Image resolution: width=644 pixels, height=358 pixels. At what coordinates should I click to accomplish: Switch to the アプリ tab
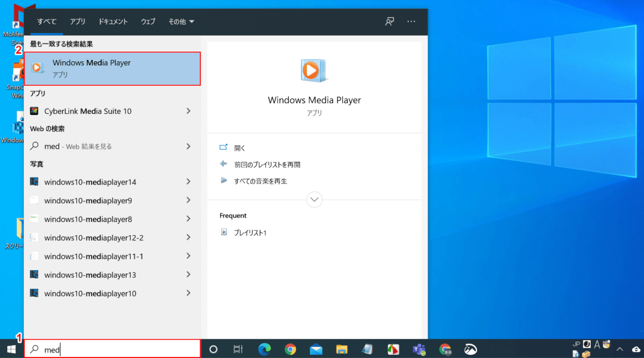click(78, 21)
